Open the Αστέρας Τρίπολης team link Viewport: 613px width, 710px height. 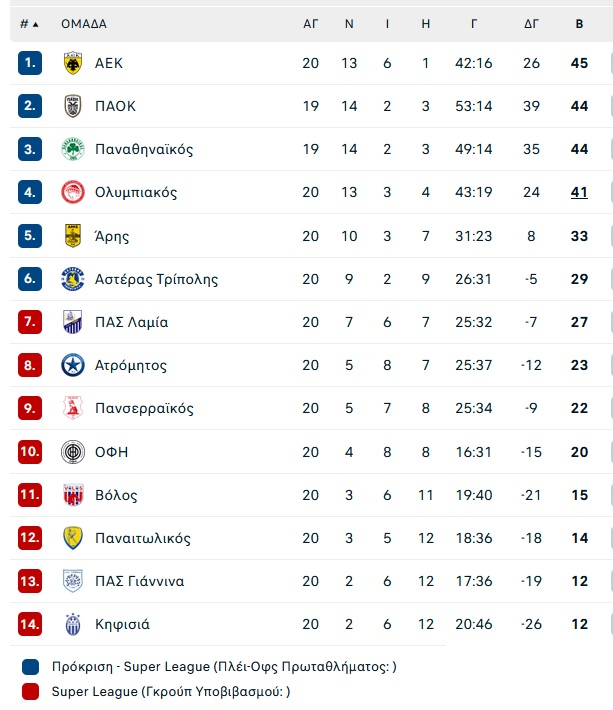(x=156, y=279)
